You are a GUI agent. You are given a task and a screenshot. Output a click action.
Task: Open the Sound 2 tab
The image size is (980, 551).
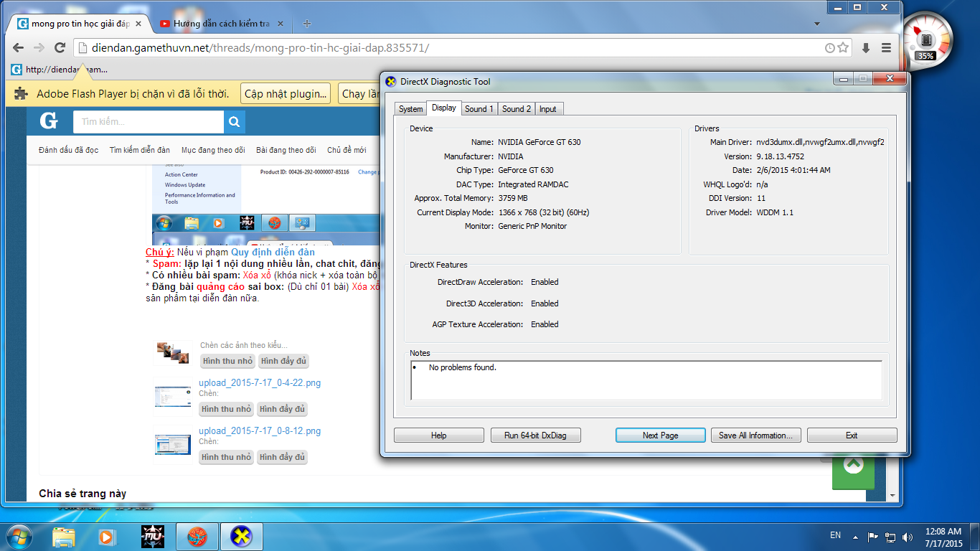[x=517, y=109]
